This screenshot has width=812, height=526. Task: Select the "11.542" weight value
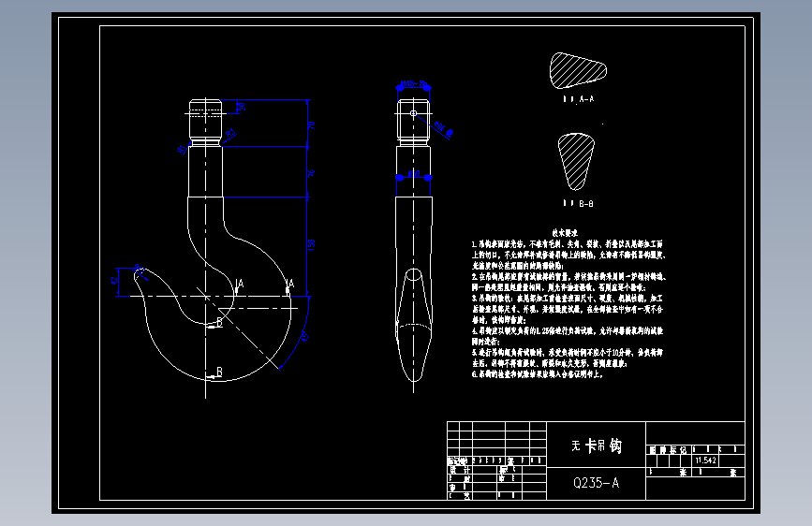click(x=706, y=460)
